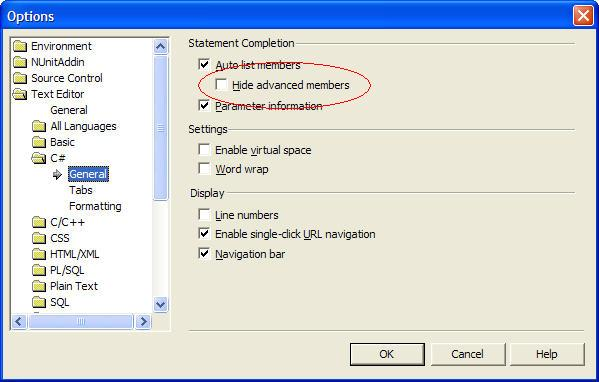Select the NUnitAddin folder icon
Viewport: 599px width, 382px height.
[20, 62]
